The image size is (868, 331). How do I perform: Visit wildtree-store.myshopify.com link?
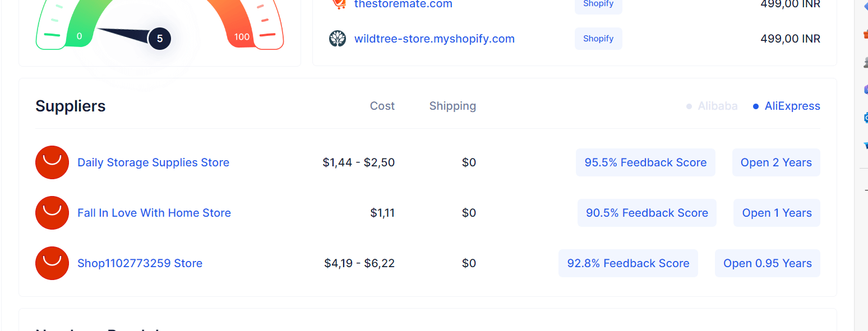435,39
